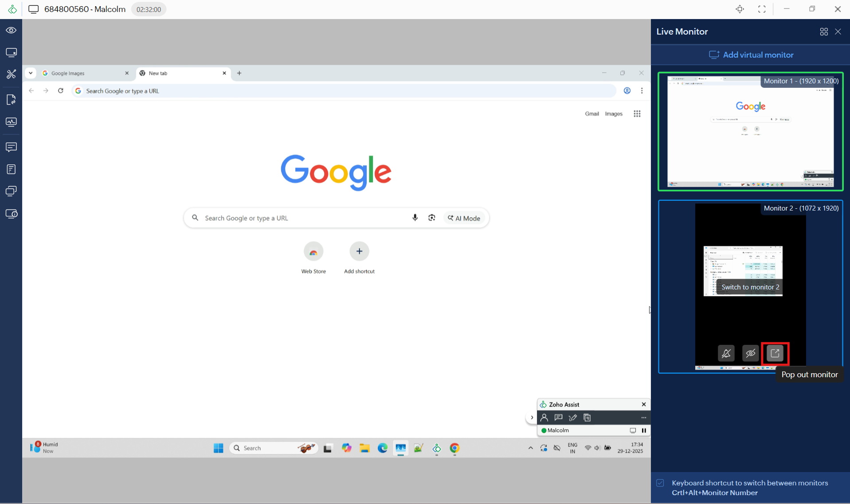Screen dimensions: 850x504
Task: Open the remote monitor icon in the sidebar
Action: click(11, 52)
